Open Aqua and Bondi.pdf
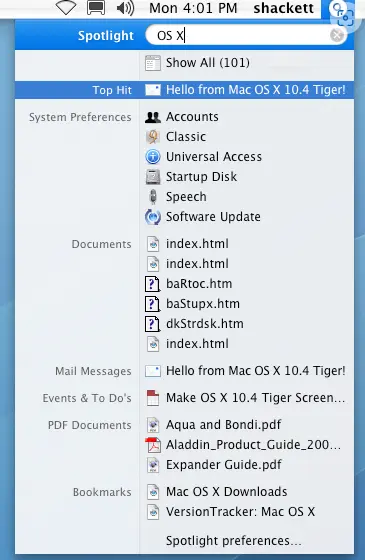The width and height of the screenshot is (365, 560). point(223,425)
